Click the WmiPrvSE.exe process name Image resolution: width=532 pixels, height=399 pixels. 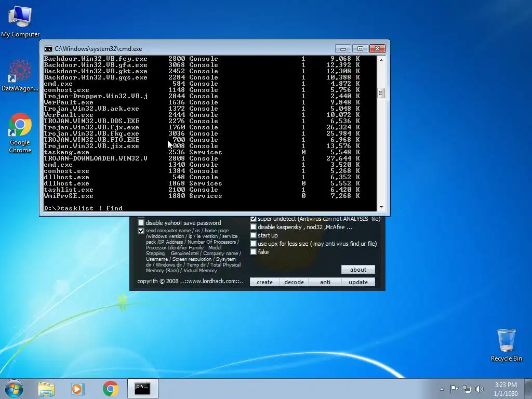pyautogui.click(x=69, y=196)
